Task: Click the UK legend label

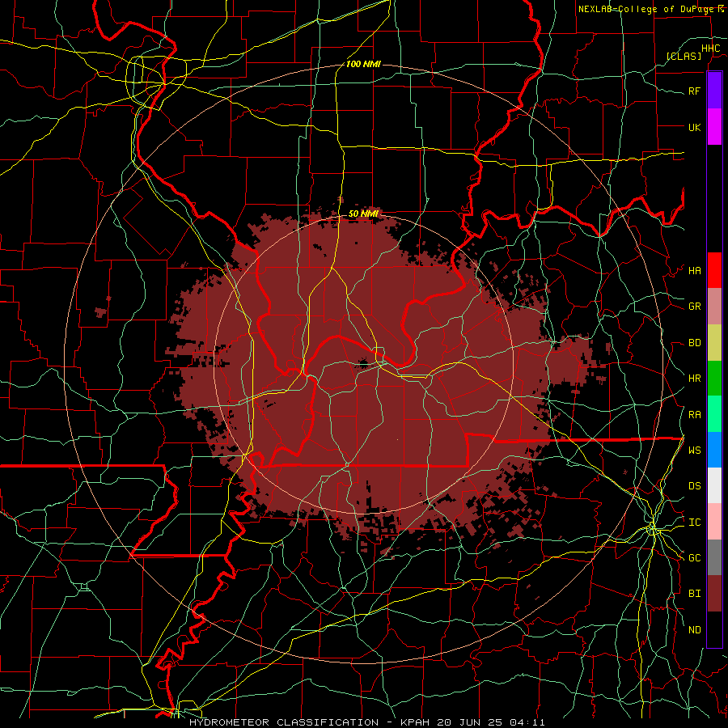Action: point(695,127)
